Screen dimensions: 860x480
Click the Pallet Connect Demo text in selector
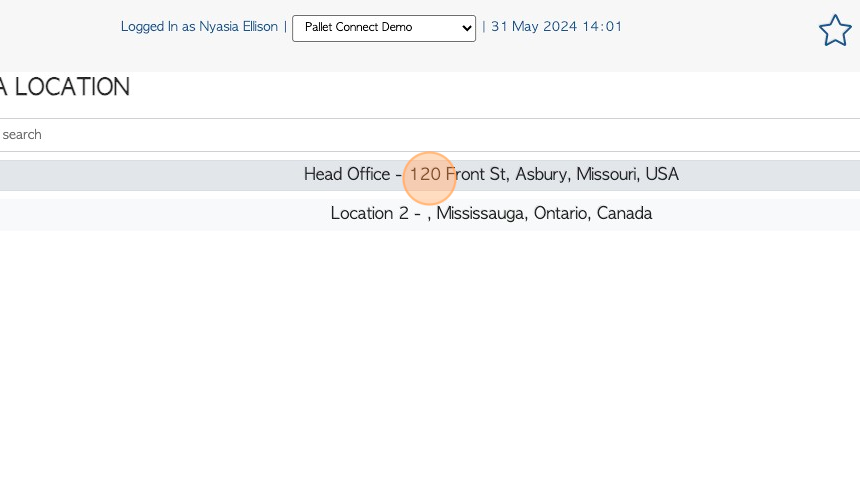[358, 27]
